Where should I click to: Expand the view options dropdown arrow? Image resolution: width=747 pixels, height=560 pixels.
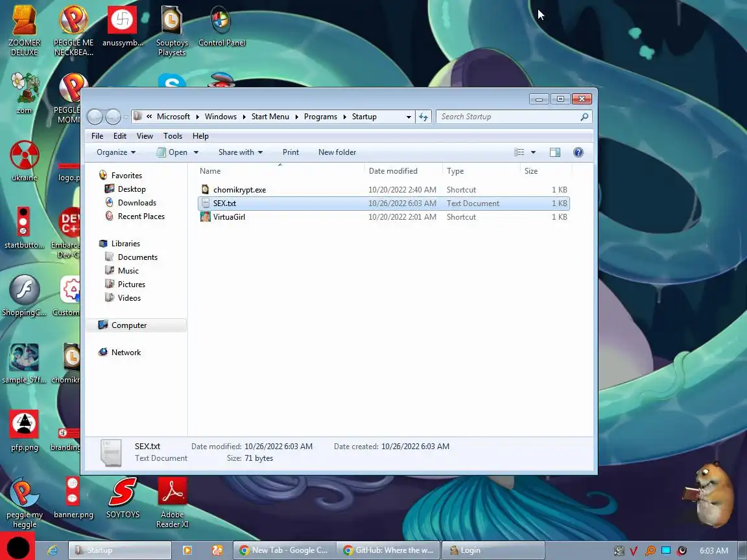533,152
